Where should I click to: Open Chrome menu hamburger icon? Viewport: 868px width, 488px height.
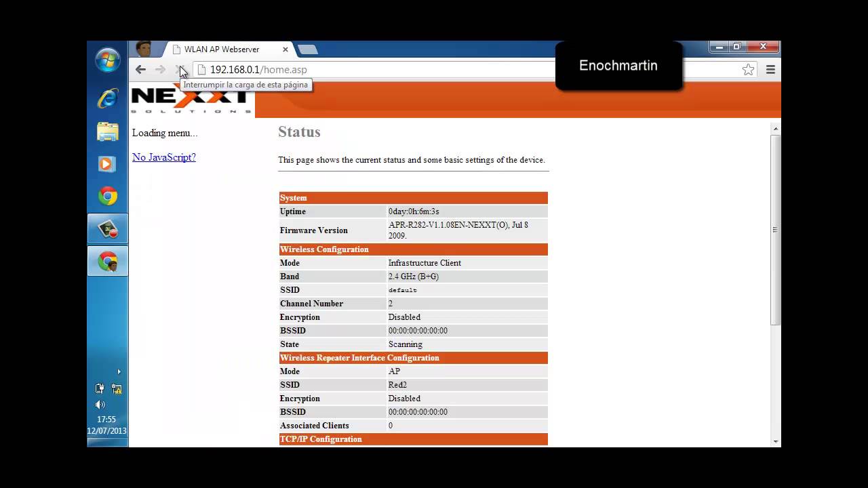(770, 69)
